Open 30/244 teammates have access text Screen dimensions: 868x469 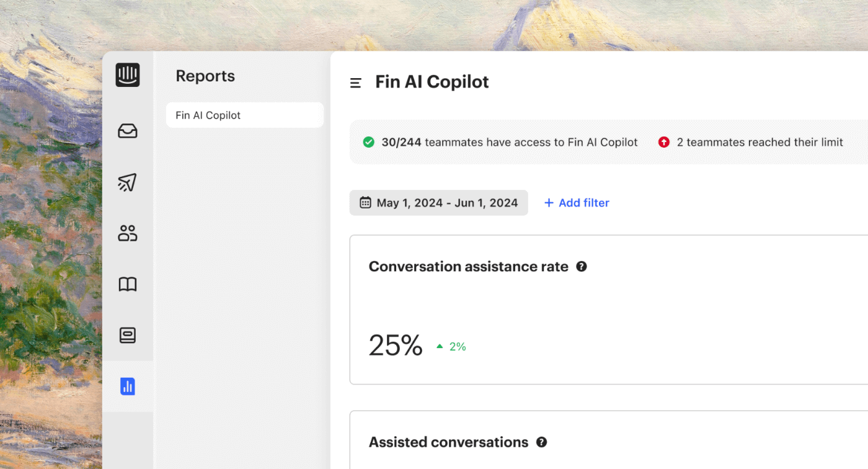tap(509, 142)
